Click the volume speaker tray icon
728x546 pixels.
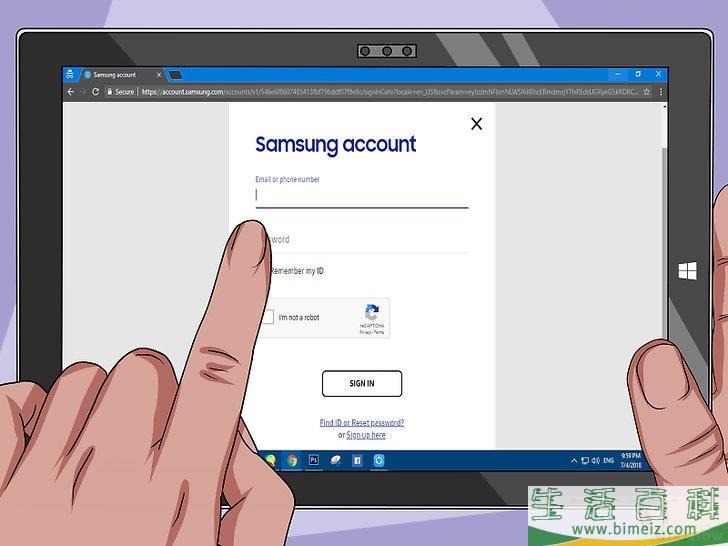tap(595, 461)
